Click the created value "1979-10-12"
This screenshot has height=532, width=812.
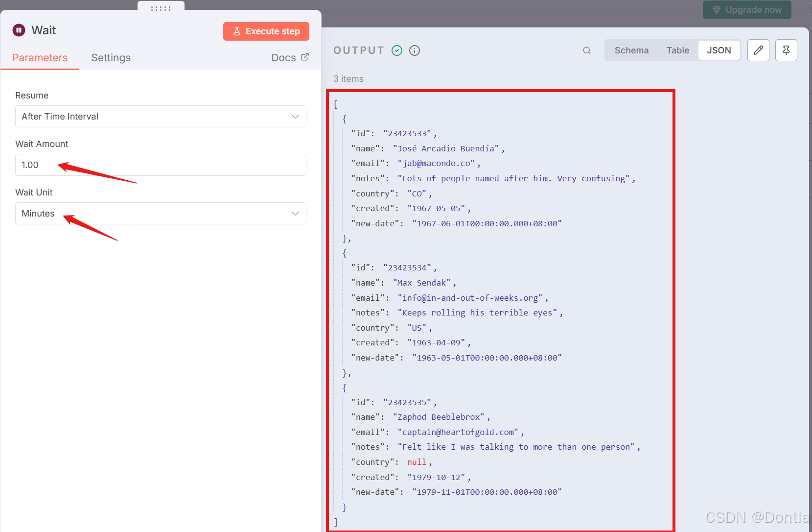[x=437, y=478]
